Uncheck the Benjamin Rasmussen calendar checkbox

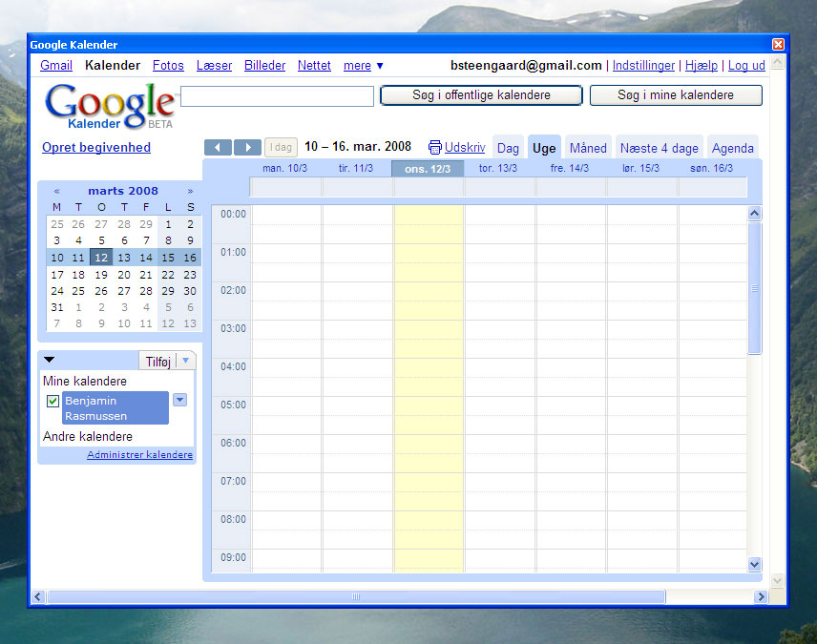point(53,402)
